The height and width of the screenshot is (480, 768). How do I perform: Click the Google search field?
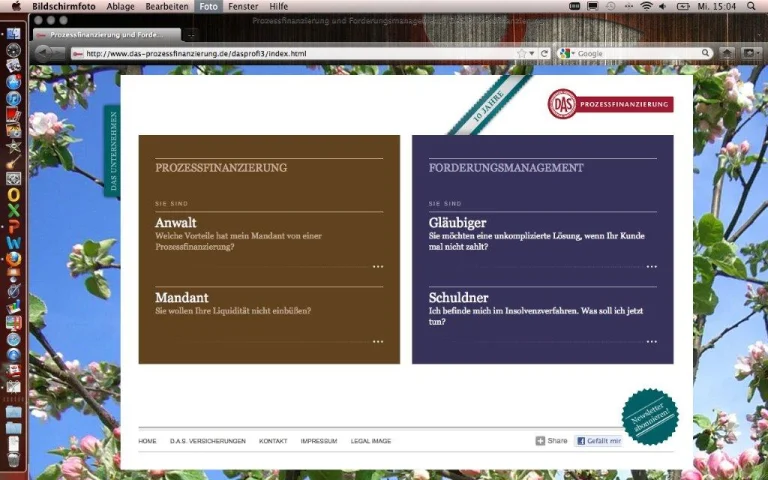pyautogui.click(x=635, y=53)
